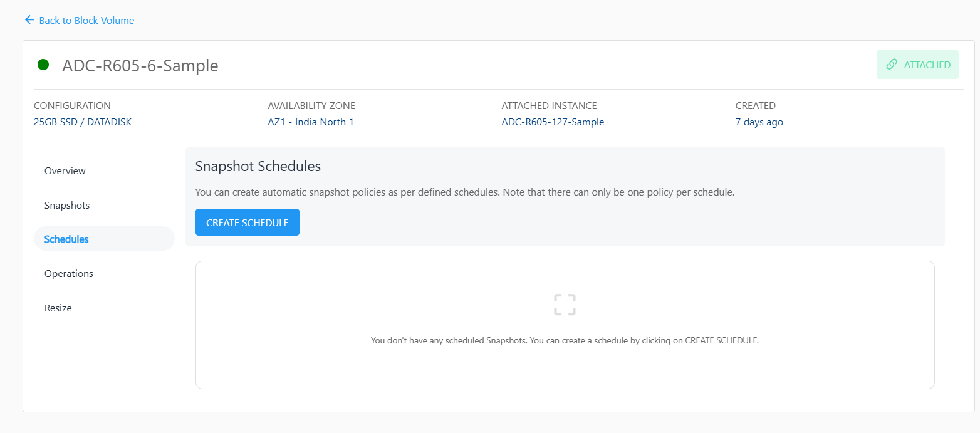Click the 7 days ago created value
Image resolution: width=980 pixels, height=433 pixels.
(759, 122)
